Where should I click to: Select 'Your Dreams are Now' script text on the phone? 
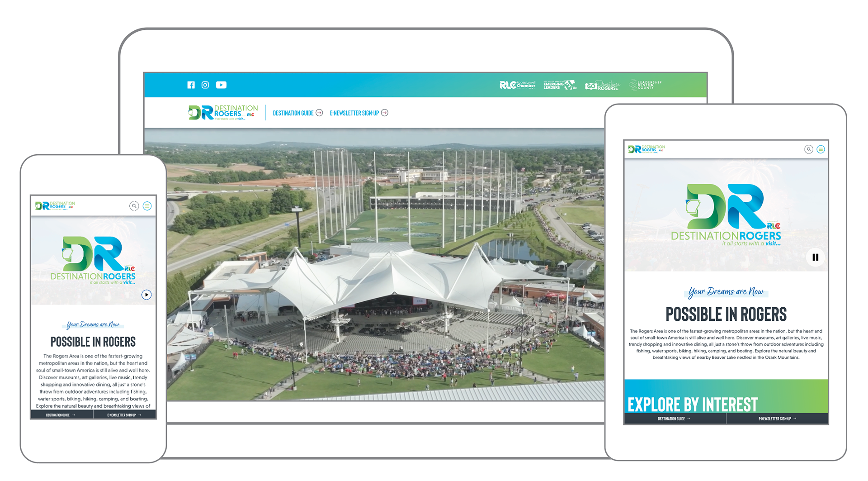click(x=93, y=324)
